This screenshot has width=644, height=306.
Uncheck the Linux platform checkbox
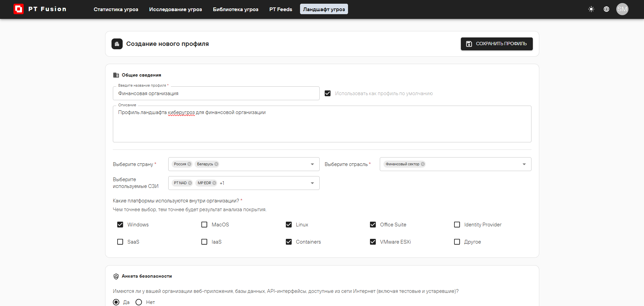tap(289, 225)
